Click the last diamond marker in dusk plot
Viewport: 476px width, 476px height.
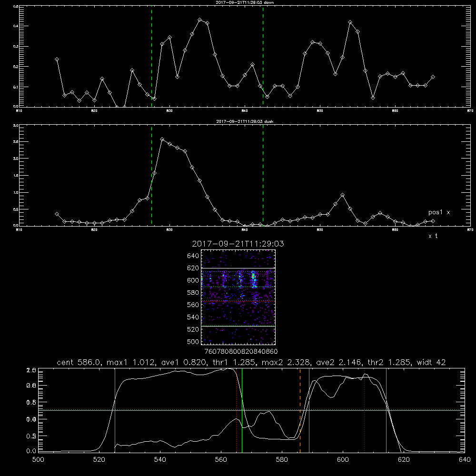click(433, 221)
